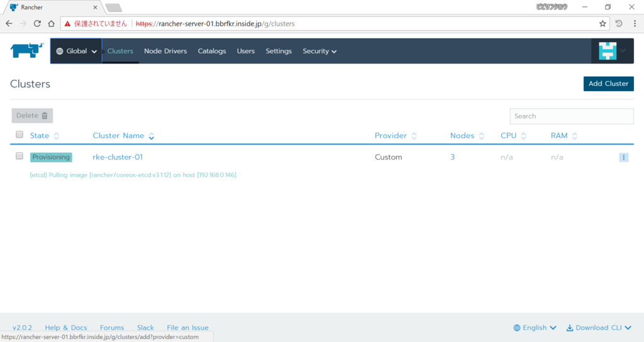
Task: Sort clusters by CPU column
Action: coord(513,136)
